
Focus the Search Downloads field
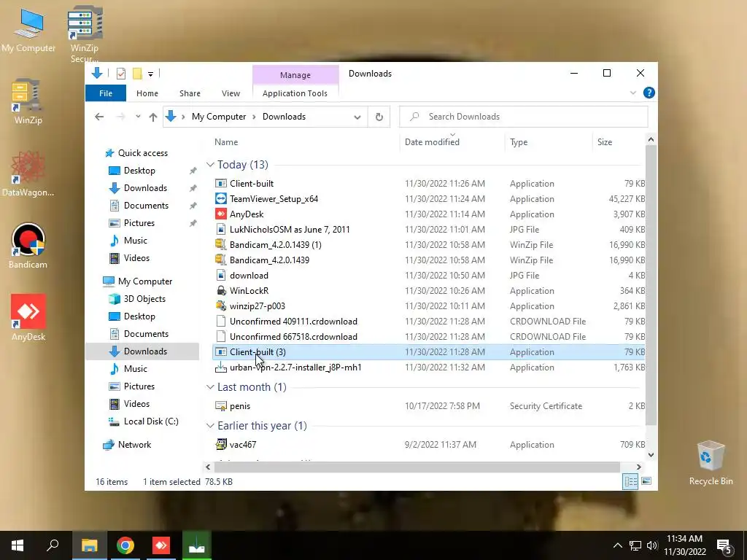[x=524, y=117]
